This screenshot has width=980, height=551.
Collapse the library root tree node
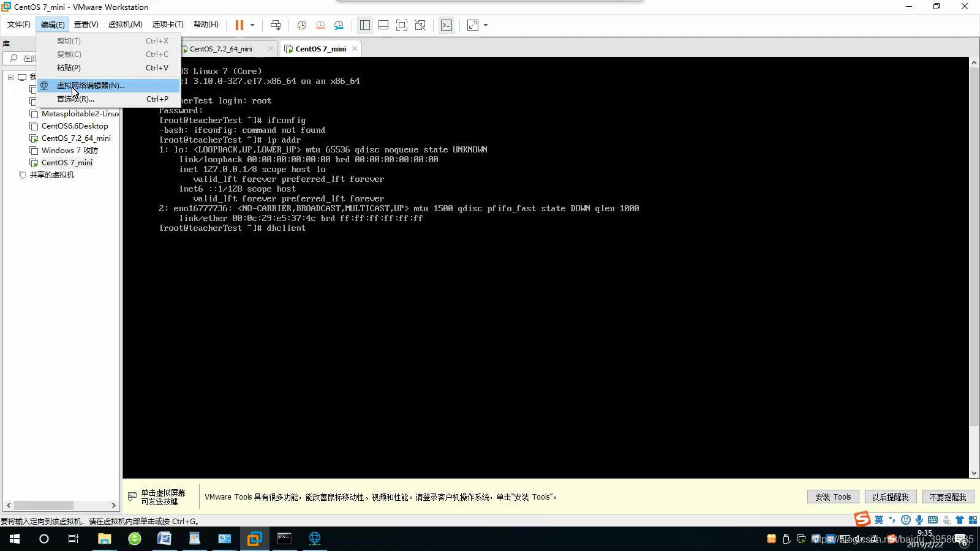click(10, 77)
